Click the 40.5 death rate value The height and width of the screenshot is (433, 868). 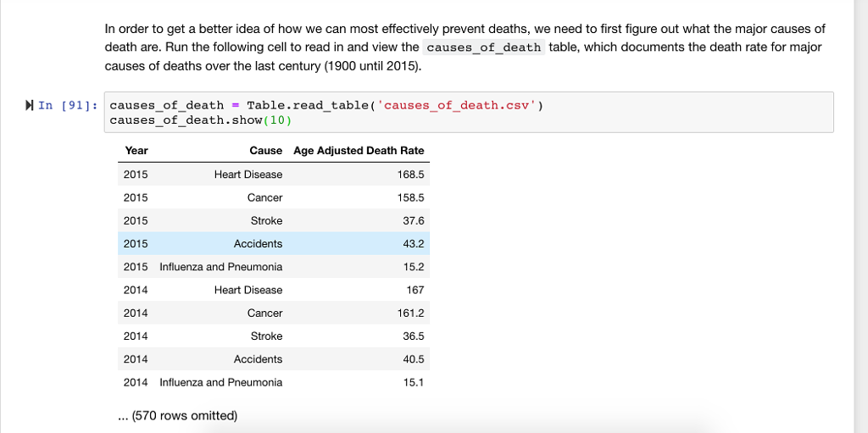click(414, 359)
